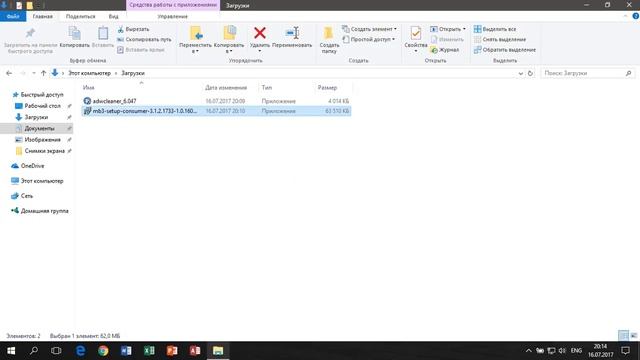Create a new folder via ribbon

[x=329, y=39]
